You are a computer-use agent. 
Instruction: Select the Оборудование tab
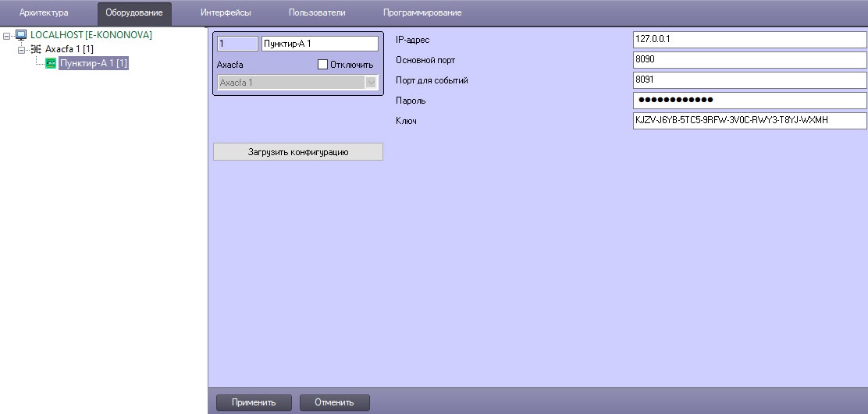134,13
